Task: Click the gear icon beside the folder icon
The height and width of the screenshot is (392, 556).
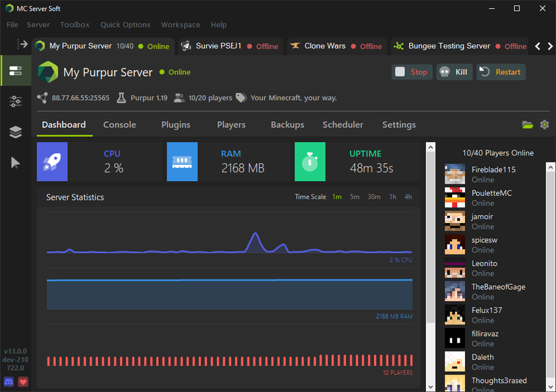Action: click(545, 125)
